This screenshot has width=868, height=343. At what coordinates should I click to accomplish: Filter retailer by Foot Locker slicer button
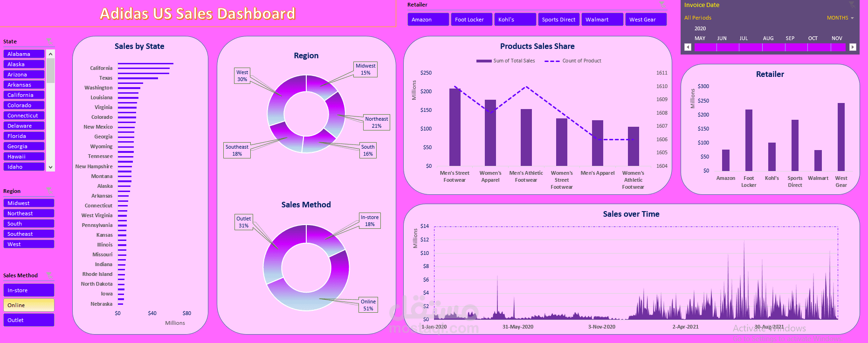[x=472, y=20]
